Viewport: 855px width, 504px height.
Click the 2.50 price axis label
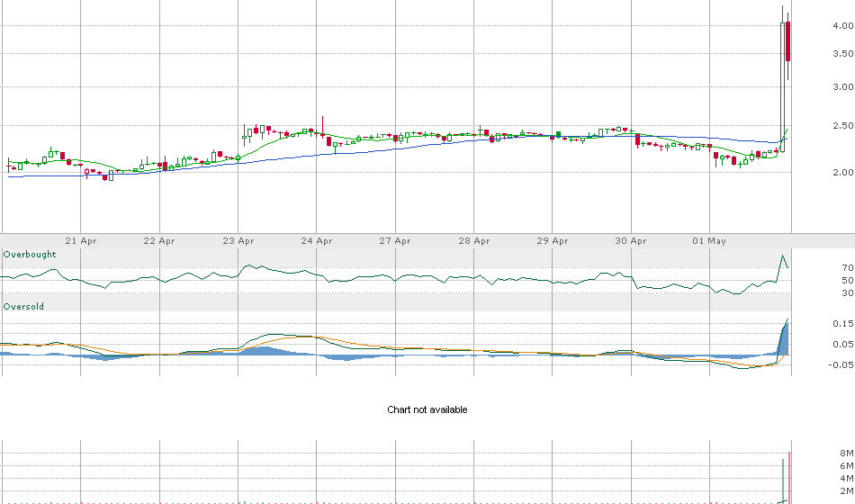(843, 125)
